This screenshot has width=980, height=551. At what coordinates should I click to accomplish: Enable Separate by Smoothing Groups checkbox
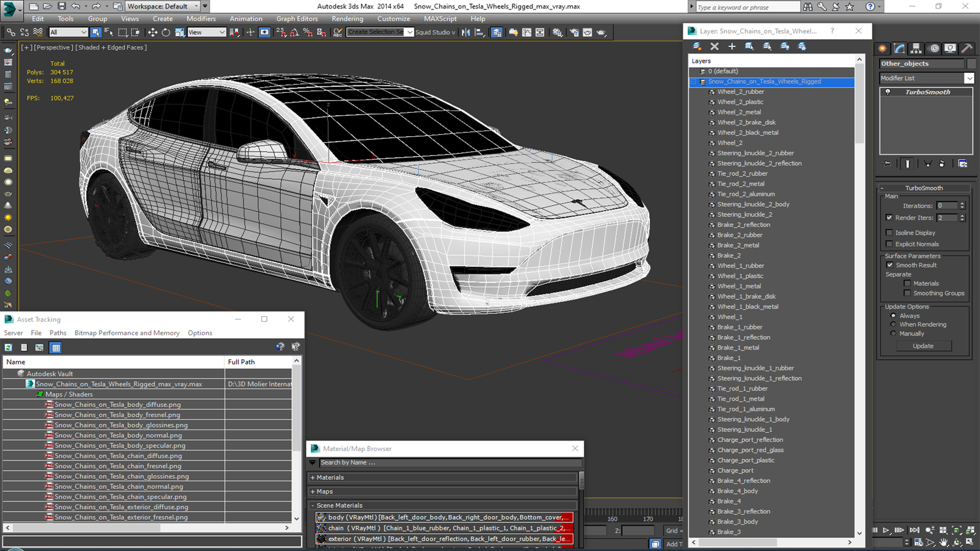coord(907,293)
